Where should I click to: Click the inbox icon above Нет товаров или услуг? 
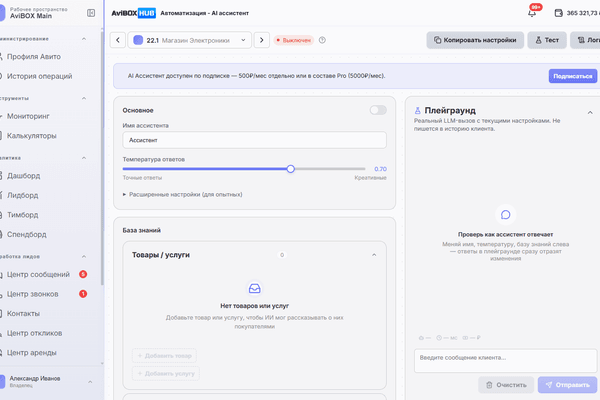pos(254,288)
